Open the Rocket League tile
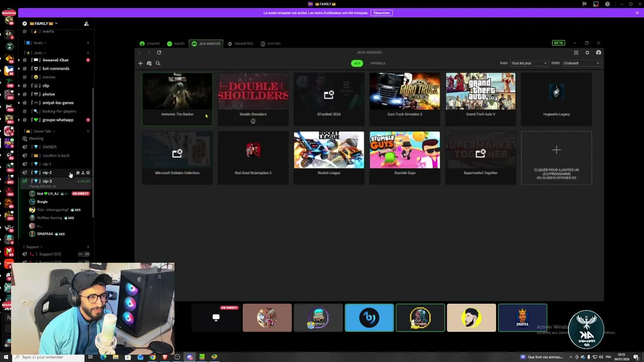Image resolution: width=644 pixels, height=362 pixels. pos(329,157)
